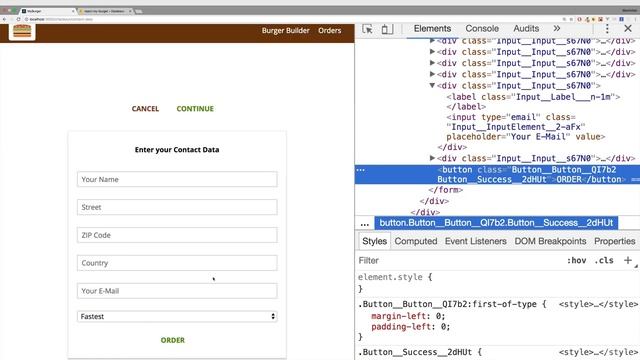Open the Fastest delivery dropdown
640x360 pixels.
tap(177, 316)
